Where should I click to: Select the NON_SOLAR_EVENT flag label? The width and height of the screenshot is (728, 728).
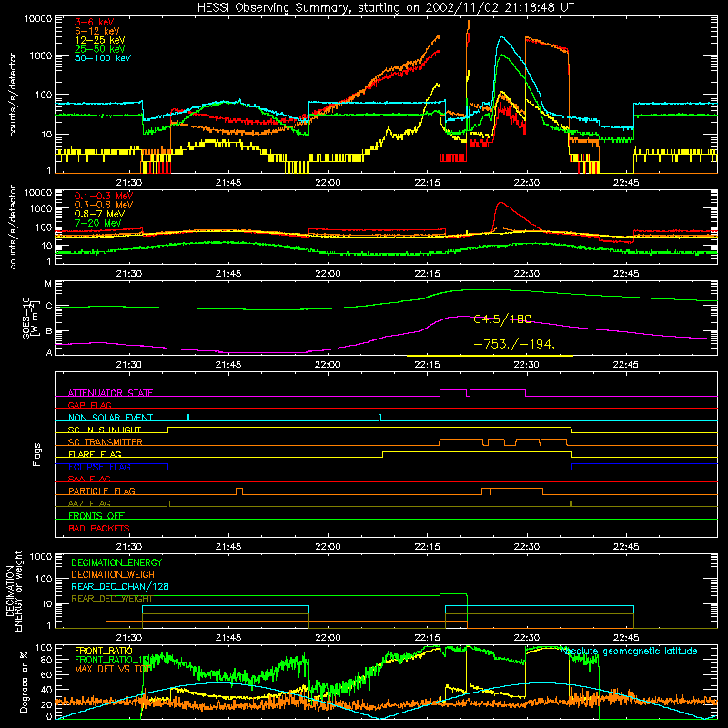110,418
